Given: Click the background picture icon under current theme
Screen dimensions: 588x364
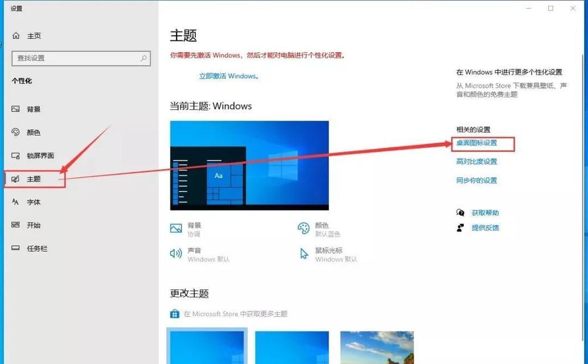Looking at the screenshot, I should 176,228.
